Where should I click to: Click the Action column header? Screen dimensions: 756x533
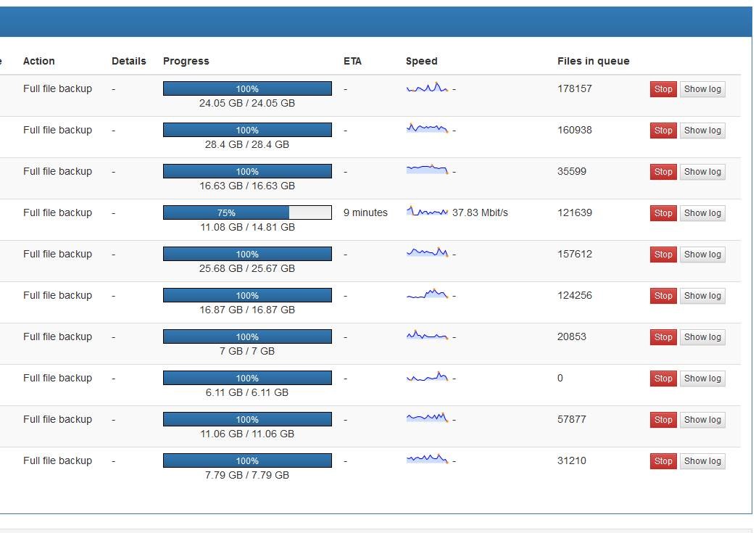point(39,61)
